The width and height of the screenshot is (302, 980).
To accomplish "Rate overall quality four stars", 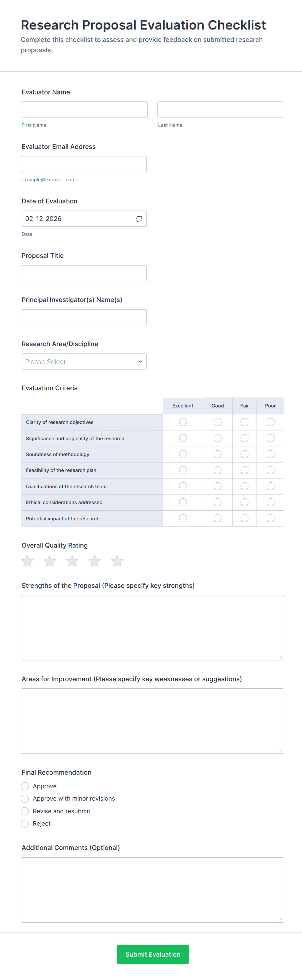I will point(95,561).
